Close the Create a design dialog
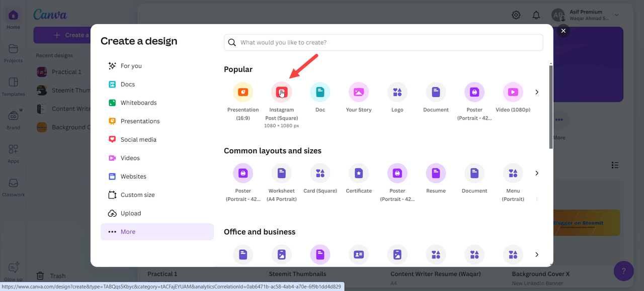This screenshot has width=644, height=291. click(x=563, y=31)
